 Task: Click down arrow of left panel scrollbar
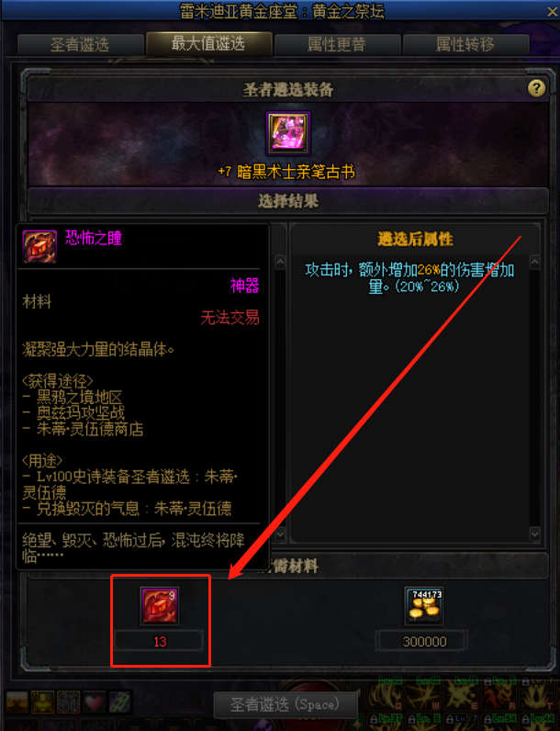point(280,534)
